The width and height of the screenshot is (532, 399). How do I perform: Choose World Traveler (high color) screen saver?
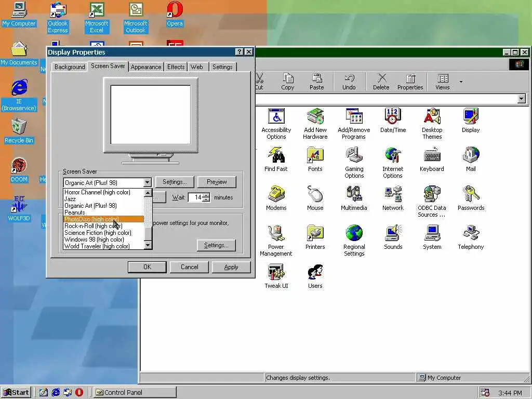(x=103, y=246)
